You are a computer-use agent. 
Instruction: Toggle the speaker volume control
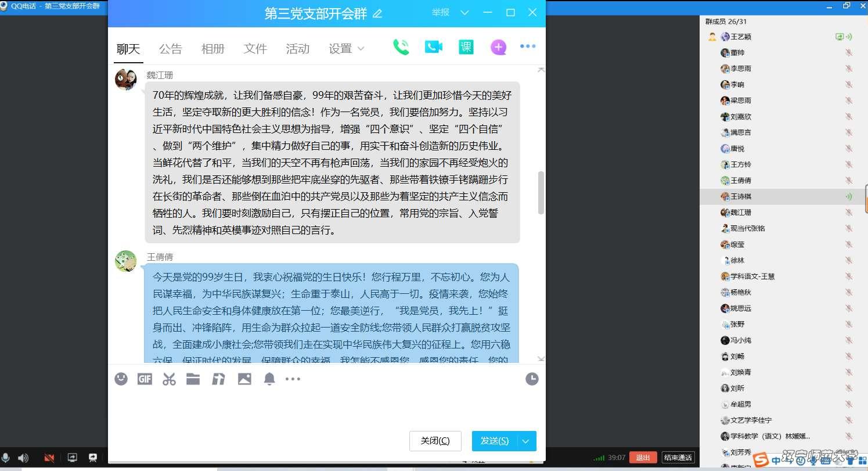[23, 457]
